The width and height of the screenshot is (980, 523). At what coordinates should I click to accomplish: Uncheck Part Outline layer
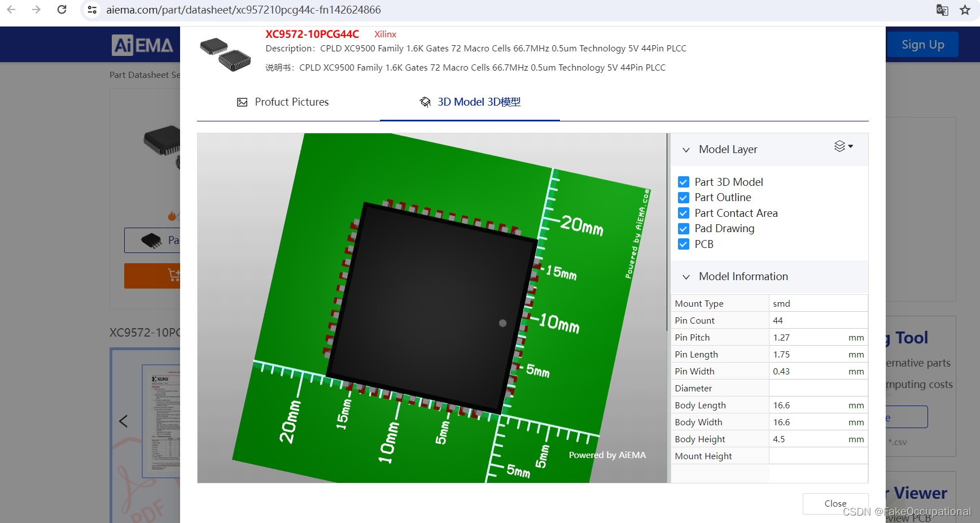tap(683, 198)
